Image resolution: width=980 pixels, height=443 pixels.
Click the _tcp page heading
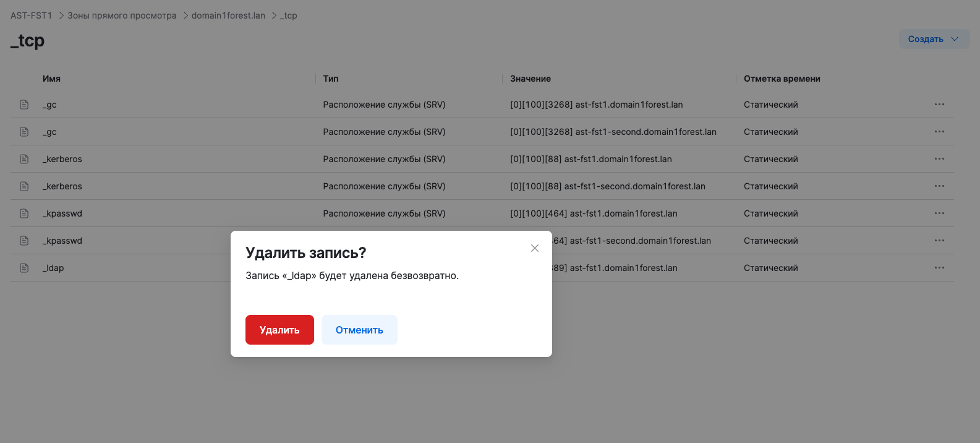click(x=28, y=41)
